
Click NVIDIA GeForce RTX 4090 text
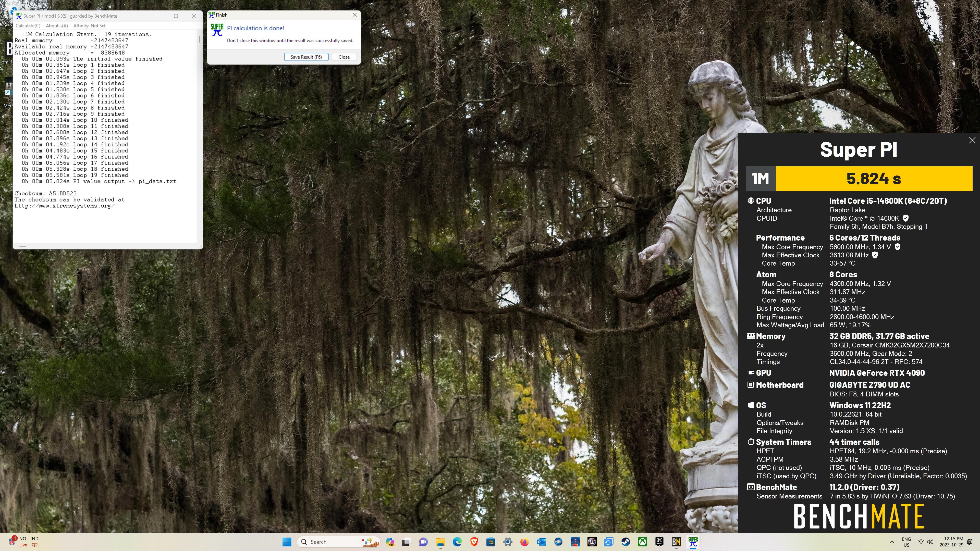(x=877, y=373)
